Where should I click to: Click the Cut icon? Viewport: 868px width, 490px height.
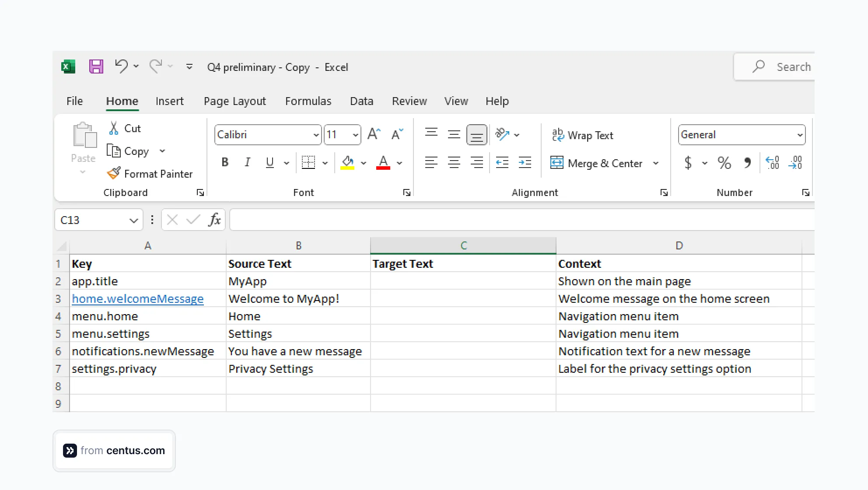pos(113,128)
